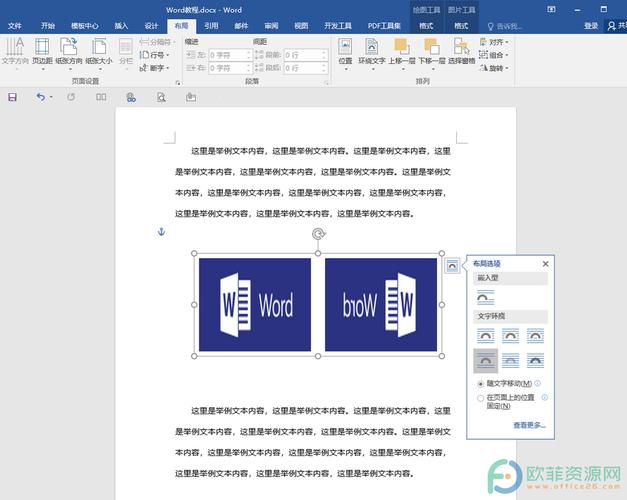Click the Tell me (告诉我) search box

click(x=505, y=26)
